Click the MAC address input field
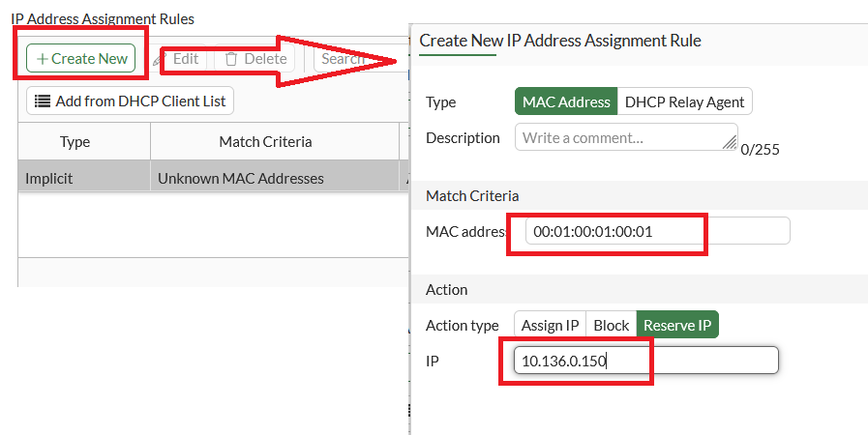 (658, 231)
